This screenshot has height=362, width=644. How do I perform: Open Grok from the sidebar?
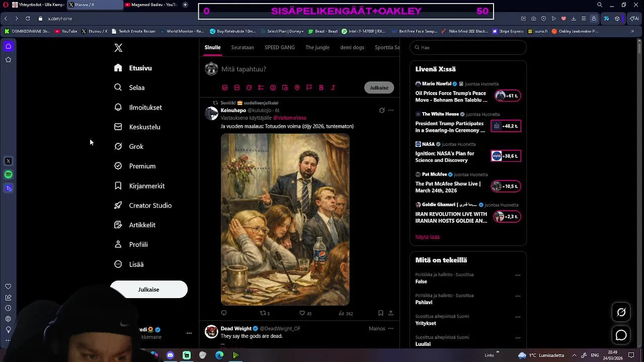129,146
